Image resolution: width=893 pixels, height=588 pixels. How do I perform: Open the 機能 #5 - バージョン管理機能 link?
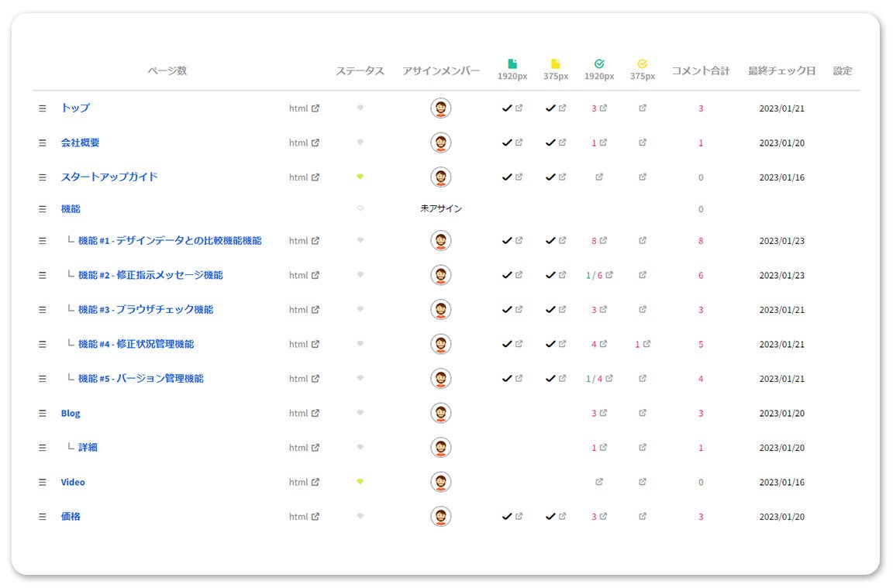[140, 379]
